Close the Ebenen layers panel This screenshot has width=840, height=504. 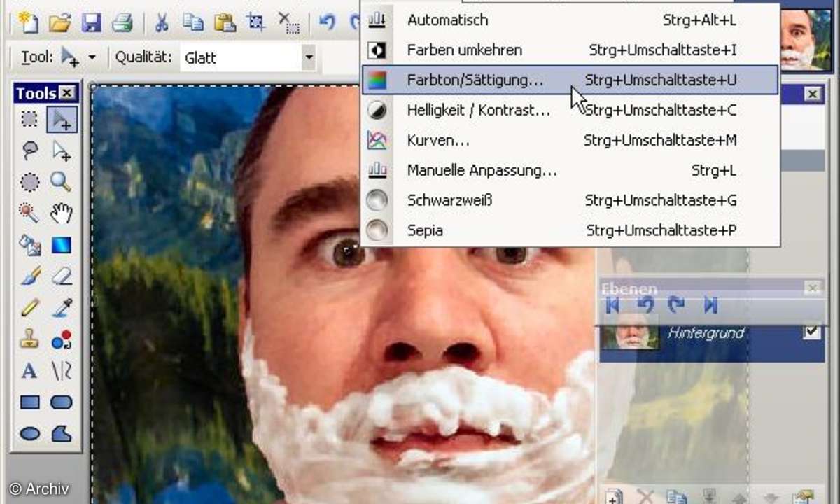[x=812, y=288]
